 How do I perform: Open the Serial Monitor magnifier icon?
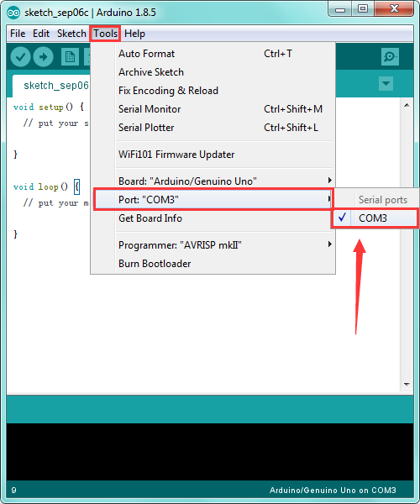[390, 57]
